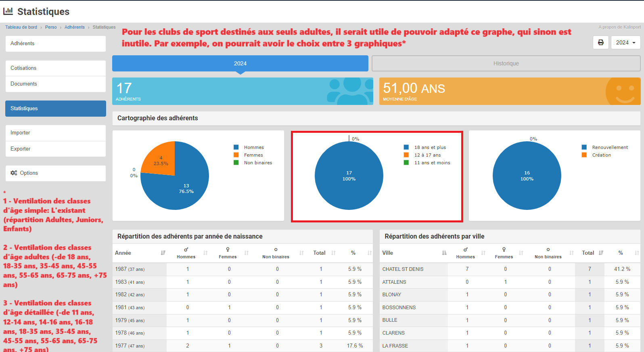The width and height of the screenshot is (644, 352).
Task: Click the Statistiques bar chart icon
Action: 8,11
